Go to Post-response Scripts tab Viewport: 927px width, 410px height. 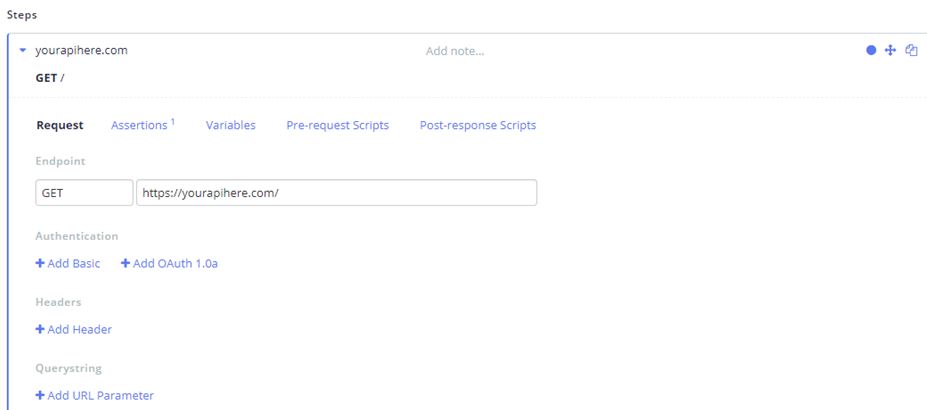coord(478,125)
